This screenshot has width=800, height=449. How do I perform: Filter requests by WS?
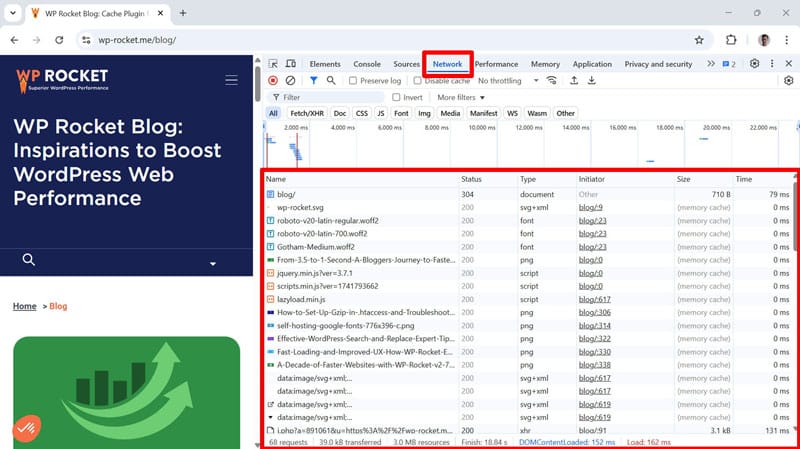(x=512, y=113)
